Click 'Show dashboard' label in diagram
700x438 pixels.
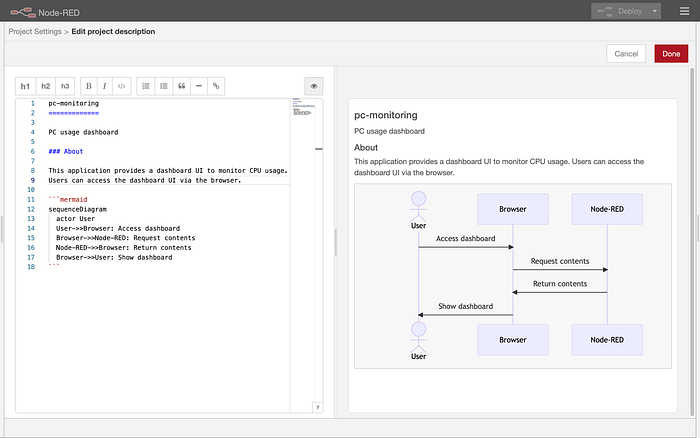point(466,306)
